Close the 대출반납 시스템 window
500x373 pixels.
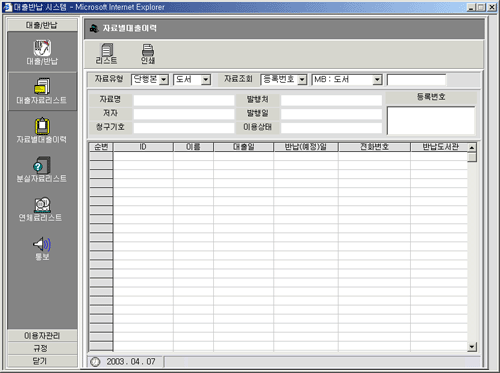point(492,7)
